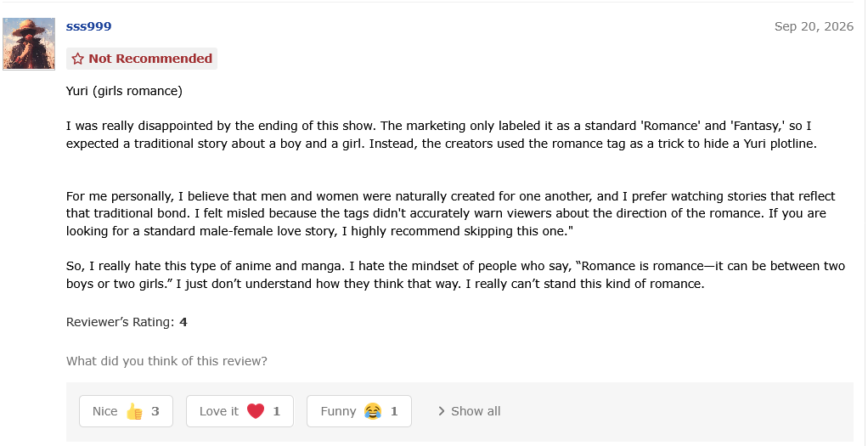Image resolution: width=868 pixels, height=446 pixels.
Task: Mark the review as Funny
Action: point(359,411)
